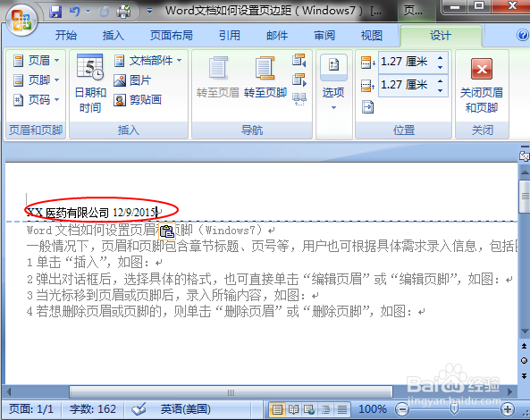Click vertical scrollbar up arrow
Screen dimensions: 530x420
525,172
